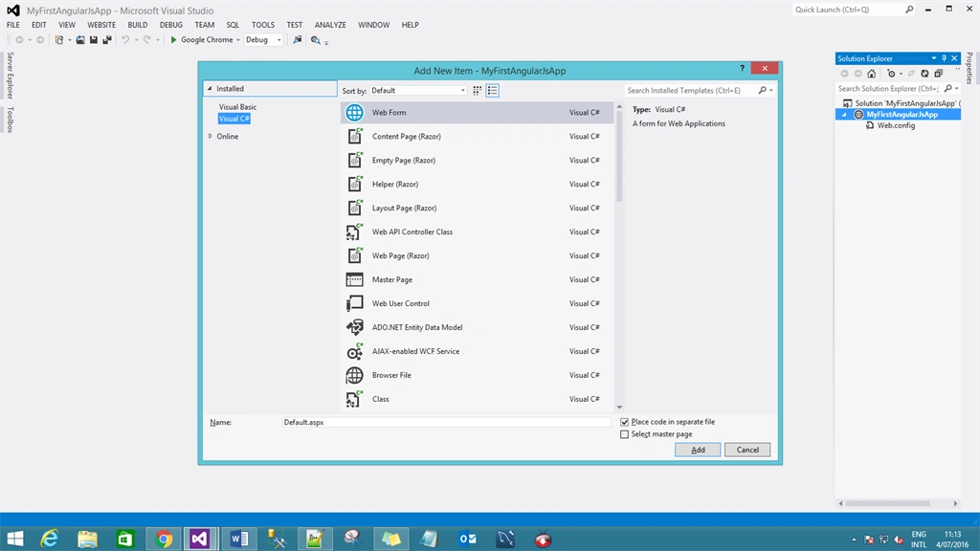This screenshot has width=980, height=551.
Task: Uncheck Place code in separate file
Action: tap(624, 422)
